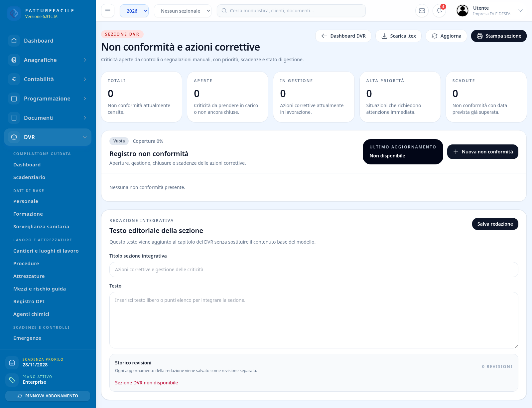Open messages via envelope icon
The height and width of the screenshot is (408, 532).
click(422, 11)
